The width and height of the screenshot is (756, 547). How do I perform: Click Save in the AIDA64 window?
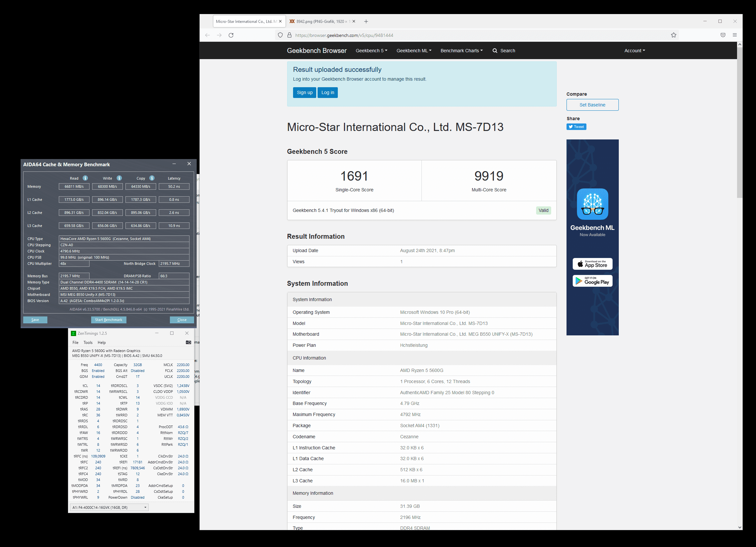coord(35,320)
